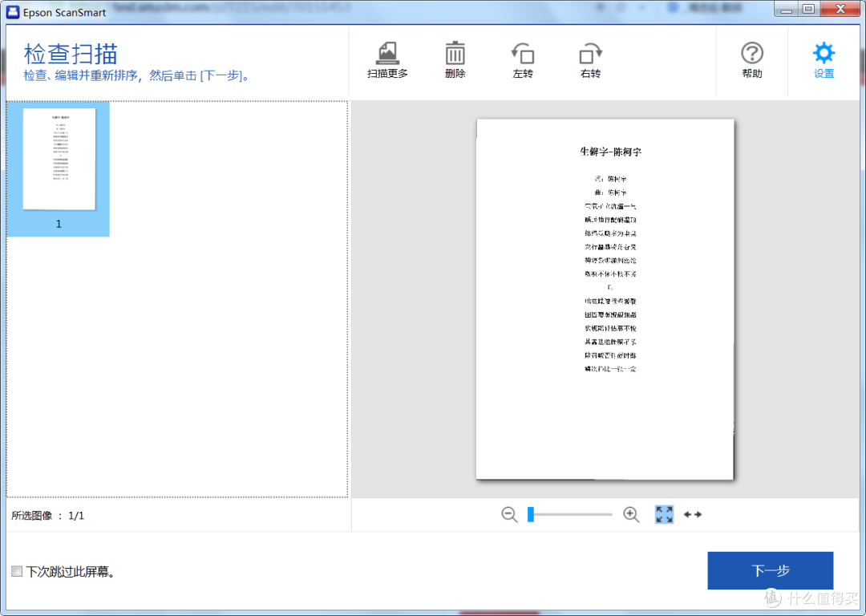This screenshot has width=866, height=616.
Task: Minimize the Epson ScanSmart window
Action: (787, 10)
